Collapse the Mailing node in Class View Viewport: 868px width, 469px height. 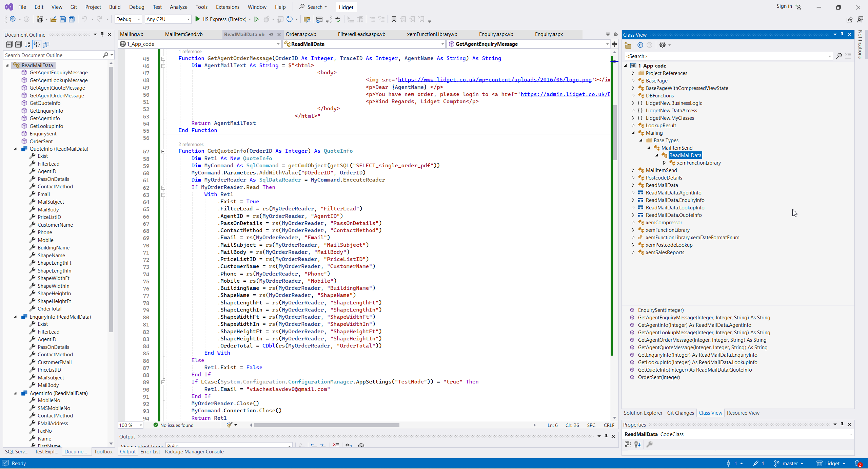click(633, 133)
